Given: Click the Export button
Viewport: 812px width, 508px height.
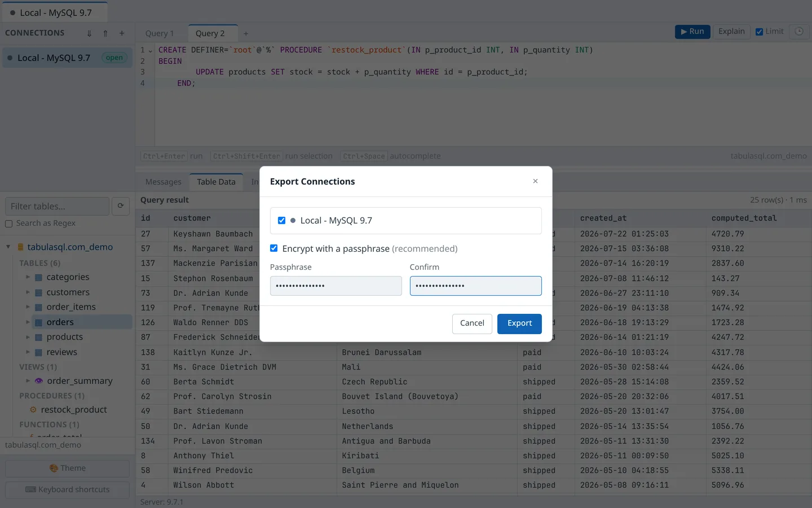Looking at the screenshot, I should click(519, 323).
